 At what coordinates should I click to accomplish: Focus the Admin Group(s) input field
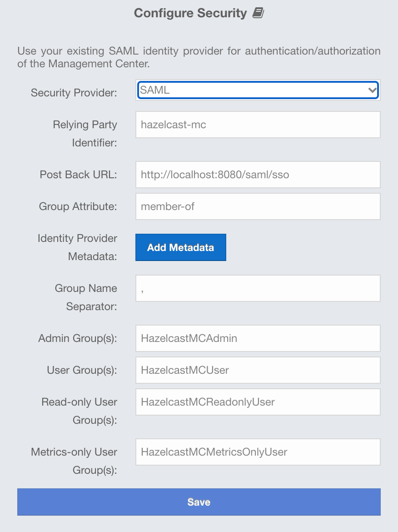[x=258, y=338]
